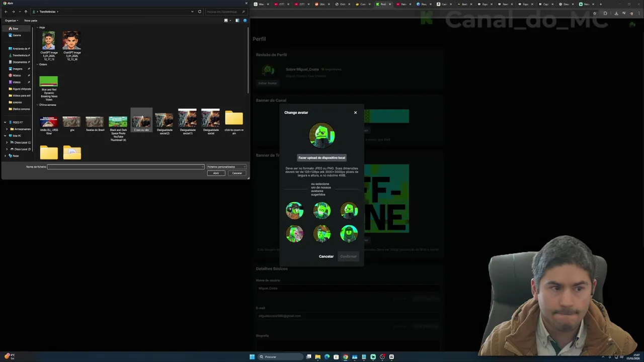The width and height of the screenshot is (644, 362).
Task: Select Galeria in the navigation pane
Action: (x=16, y=35)
